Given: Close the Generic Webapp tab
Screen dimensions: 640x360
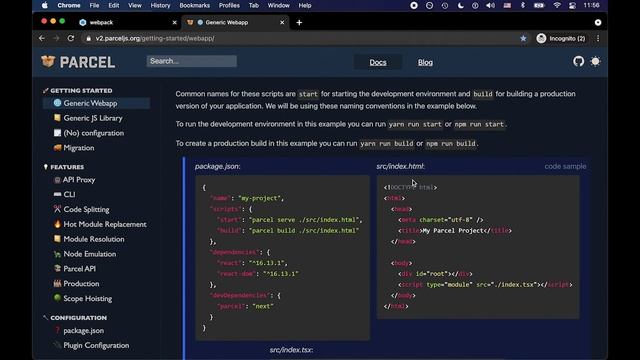Looking at the screenshot, I should click(x=282, y=22).
